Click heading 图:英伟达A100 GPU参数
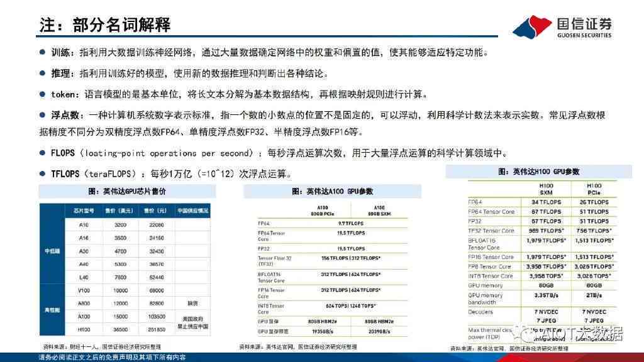The width and height of the screenshot is (644, 362). click(x=332, y=191)
